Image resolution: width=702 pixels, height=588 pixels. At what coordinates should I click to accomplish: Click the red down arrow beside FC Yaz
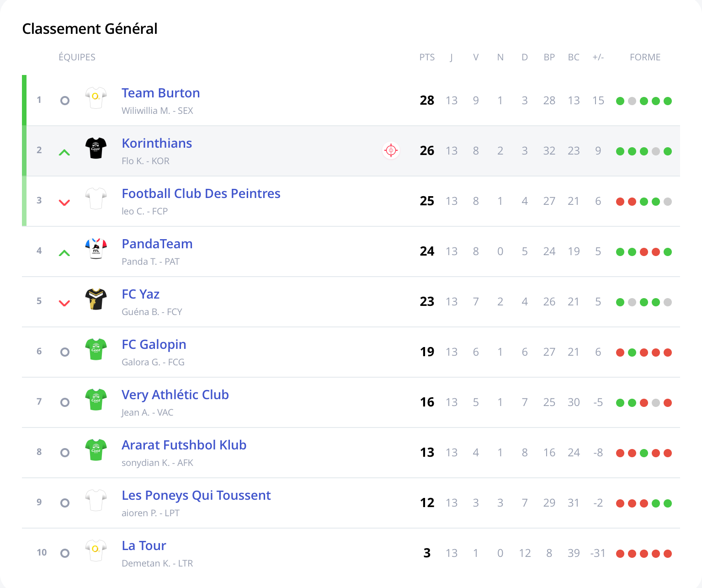coord(64,303)
